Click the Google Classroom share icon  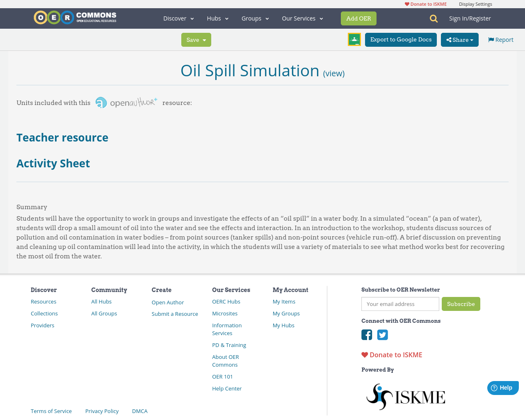pos(354,39)
